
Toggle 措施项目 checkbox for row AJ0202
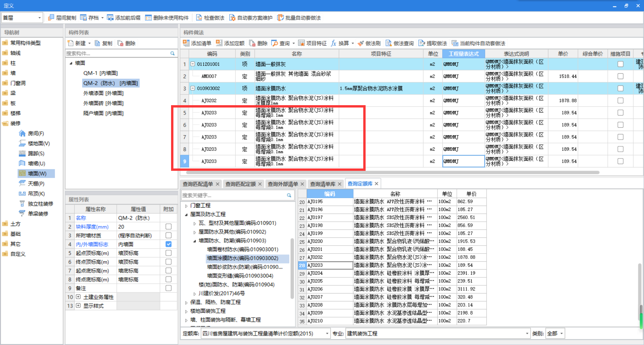[x=621, y=100]
